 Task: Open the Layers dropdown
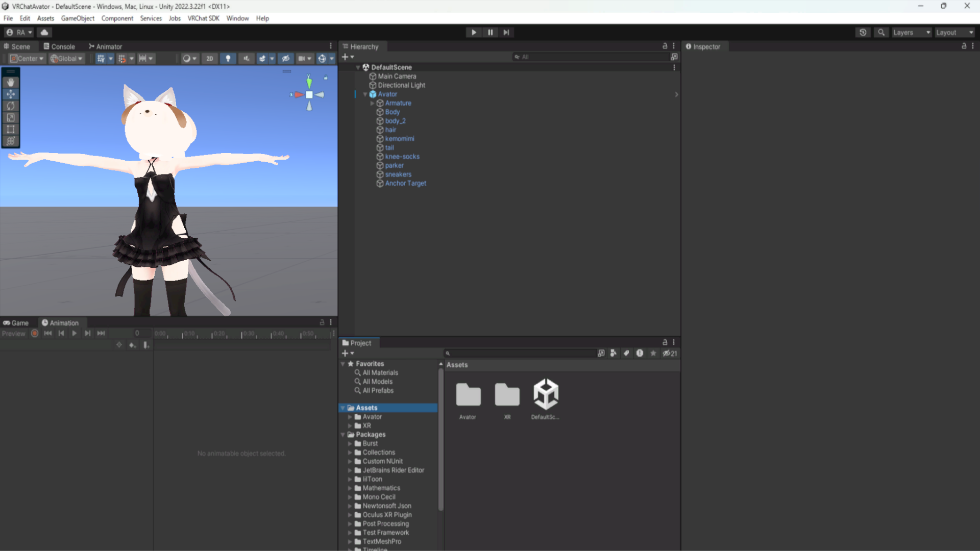911,32
